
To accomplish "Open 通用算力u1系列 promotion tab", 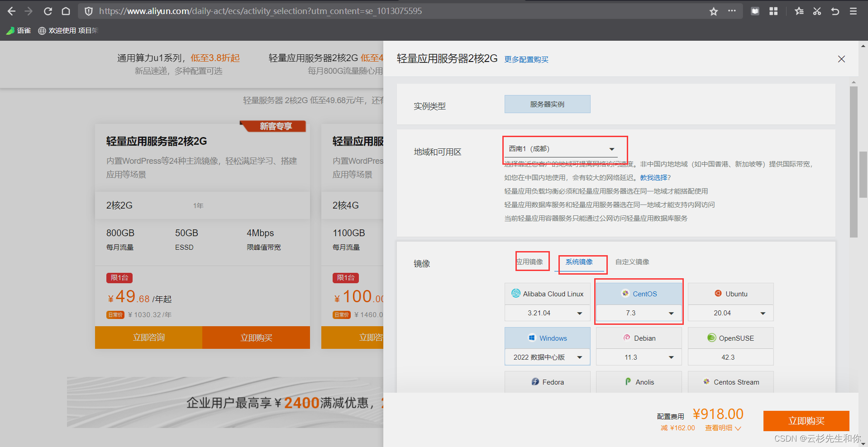I will (178, 64).
